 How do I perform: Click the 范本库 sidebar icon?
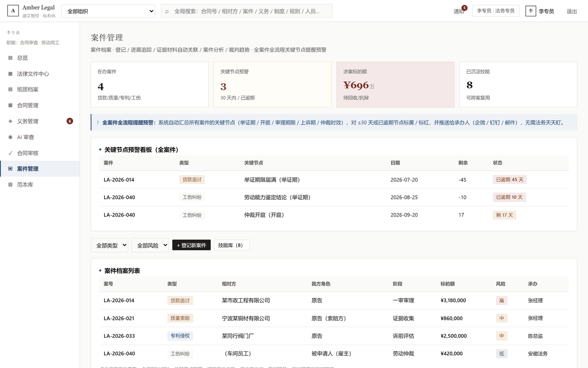(x=10, y=185)
